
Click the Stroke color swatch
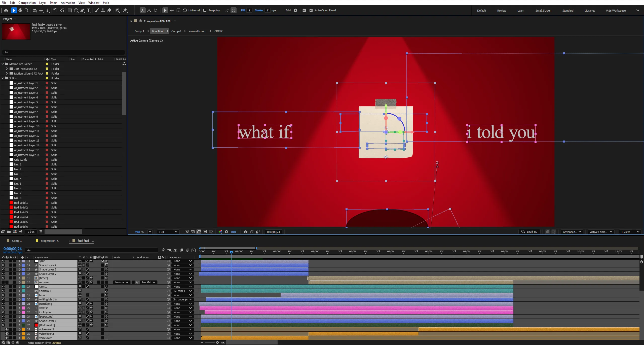tap(268, 10)
